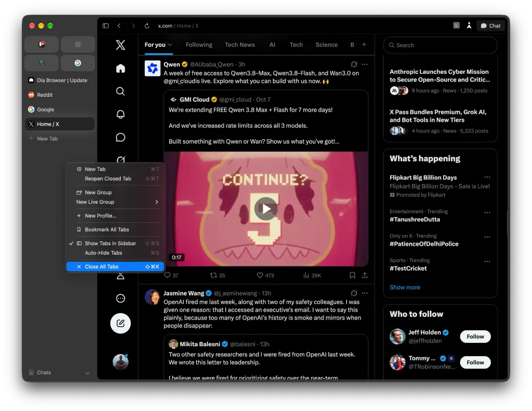532x411 pixels.
Task: Choose Reopen Closed Tab
Action: point(115,179)
